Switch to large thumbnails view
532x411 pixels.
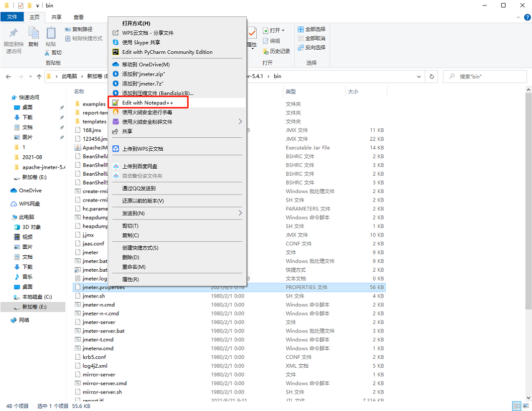coord(525,406)
